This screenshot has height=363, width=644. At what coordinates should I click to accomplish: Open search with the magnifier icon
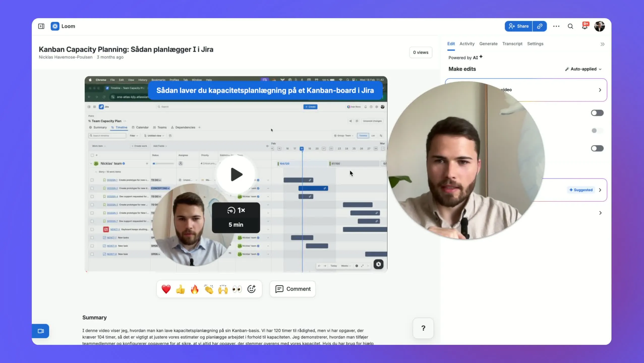click(x=570, y=26)
